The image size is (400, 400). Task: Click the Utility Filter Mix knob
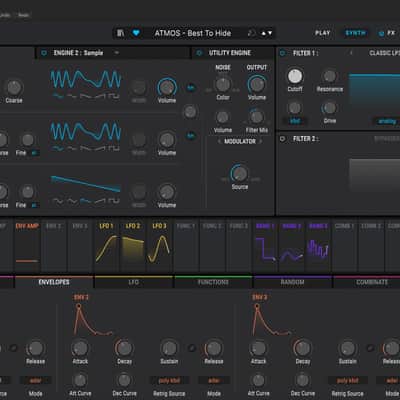coord(257,117)
